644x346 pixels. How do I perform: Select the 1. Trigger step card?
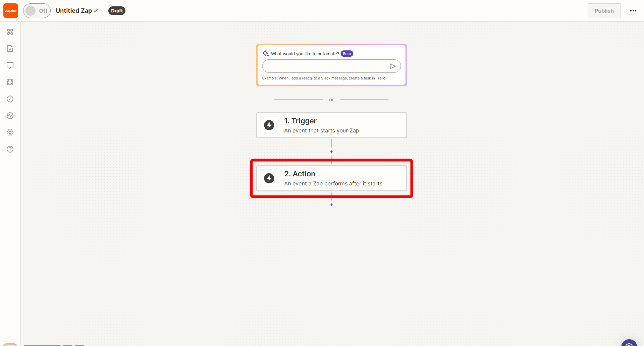click(331, 125)
